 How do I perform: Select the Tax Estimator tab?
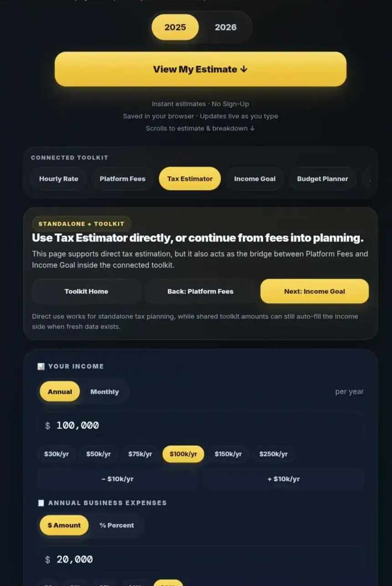coord(190,179)
